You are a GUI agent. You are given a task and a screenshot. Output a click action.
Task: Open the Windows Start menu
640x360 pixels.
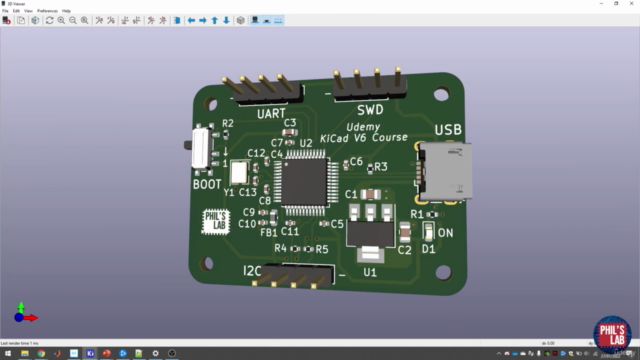pos(8,353)
